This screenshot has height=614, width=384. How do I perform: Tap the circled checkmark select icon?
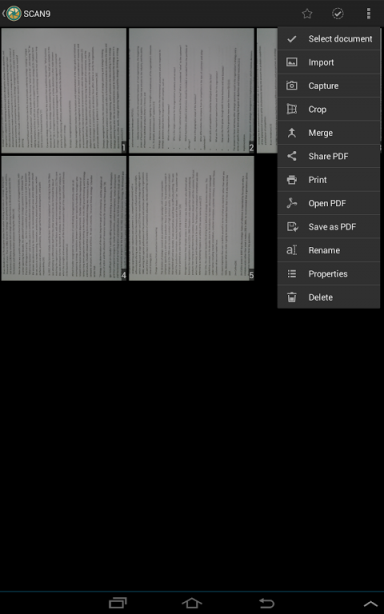point(338,14)
